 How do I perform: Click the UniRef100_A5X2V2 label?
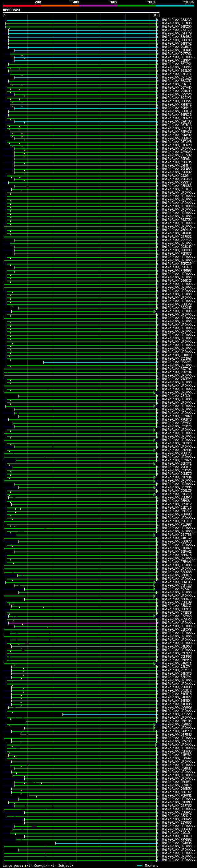[177, 362]
